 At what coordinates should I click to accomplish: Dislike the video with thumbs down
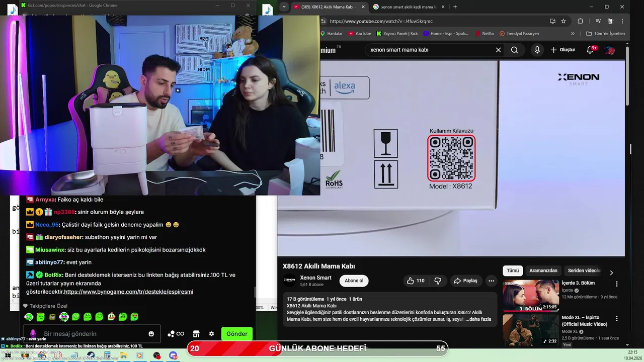(438, 281)
